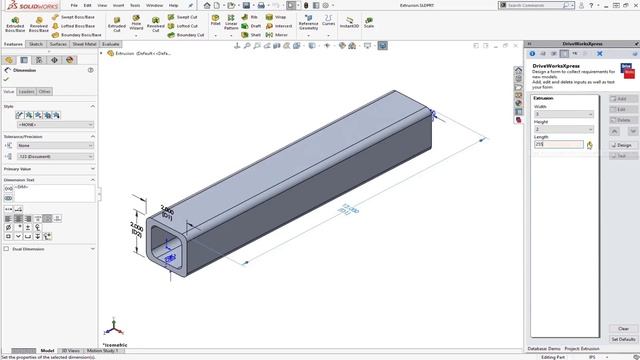Open Reference Geometry tool
640x360 pixels.
click(x=309, y=23)
